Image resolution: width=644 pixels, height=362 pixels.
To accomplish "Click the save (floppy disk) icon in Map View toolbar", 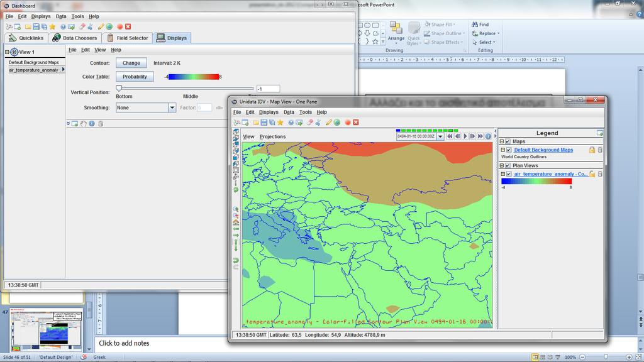I will coord(264,123).
